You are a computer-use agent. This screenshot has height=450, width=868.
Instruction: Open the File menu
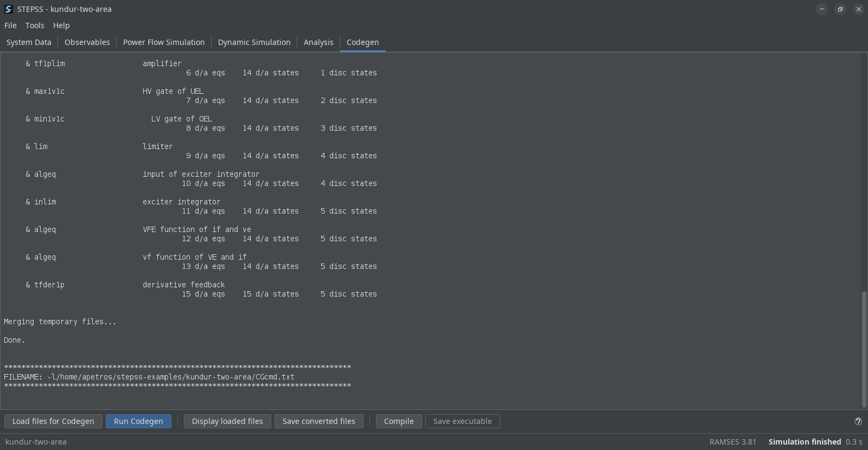pos(10,25)
